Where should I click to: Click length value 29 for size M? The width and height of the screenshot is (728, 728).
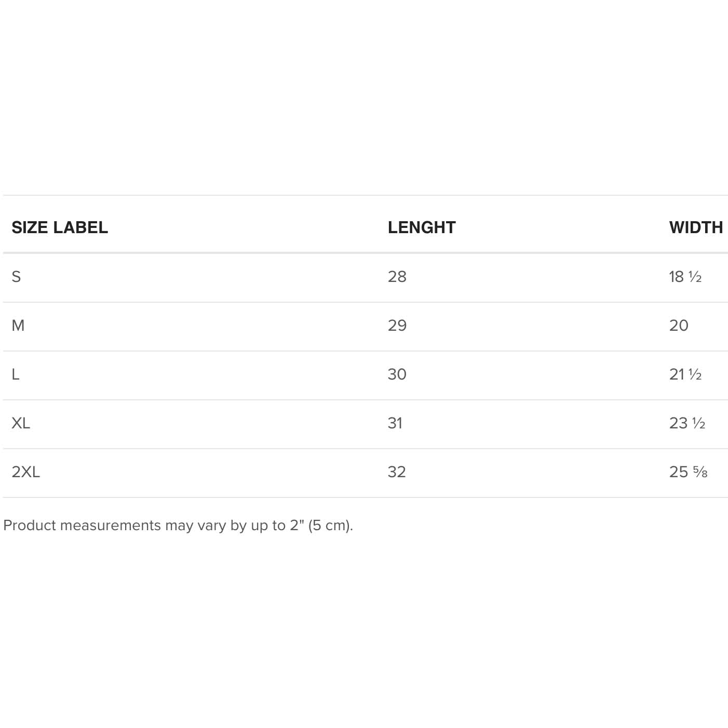coord(397,326)
